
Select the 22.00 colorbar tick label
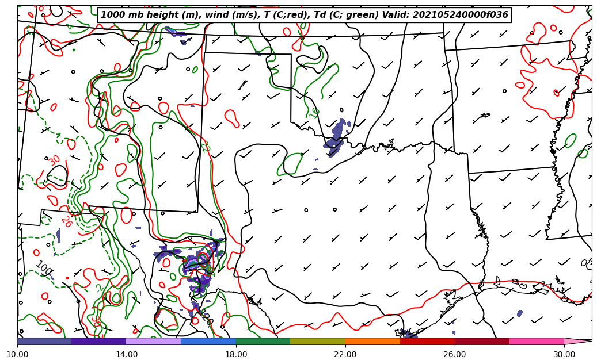[x=345, y=355]
